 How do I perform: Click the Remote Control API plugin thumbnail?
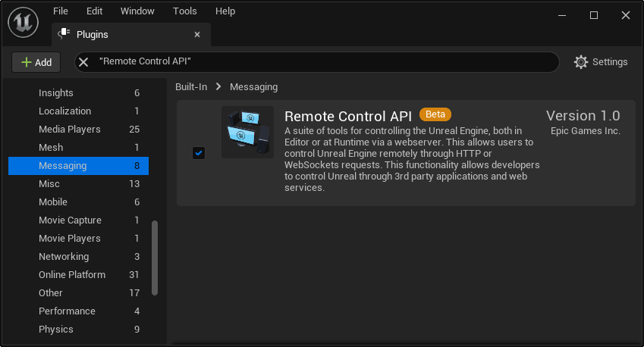(x=247, y=133)
